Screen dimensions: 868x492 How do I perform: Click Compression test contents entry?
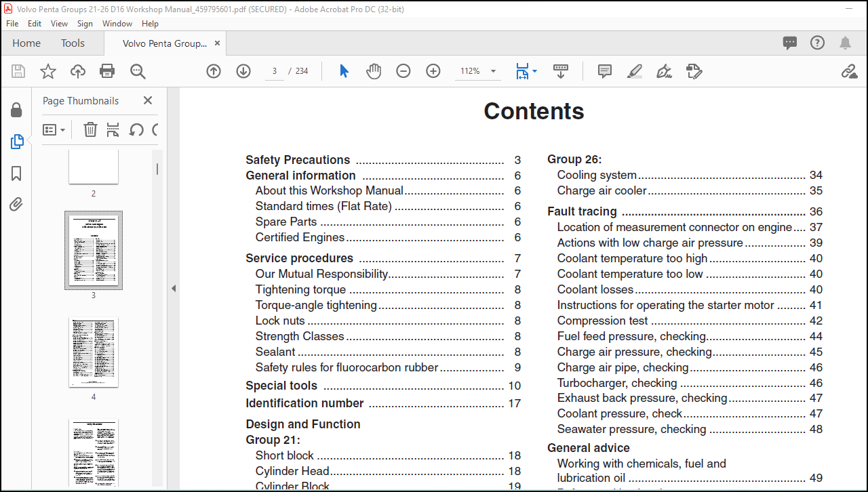pos(690,321)
